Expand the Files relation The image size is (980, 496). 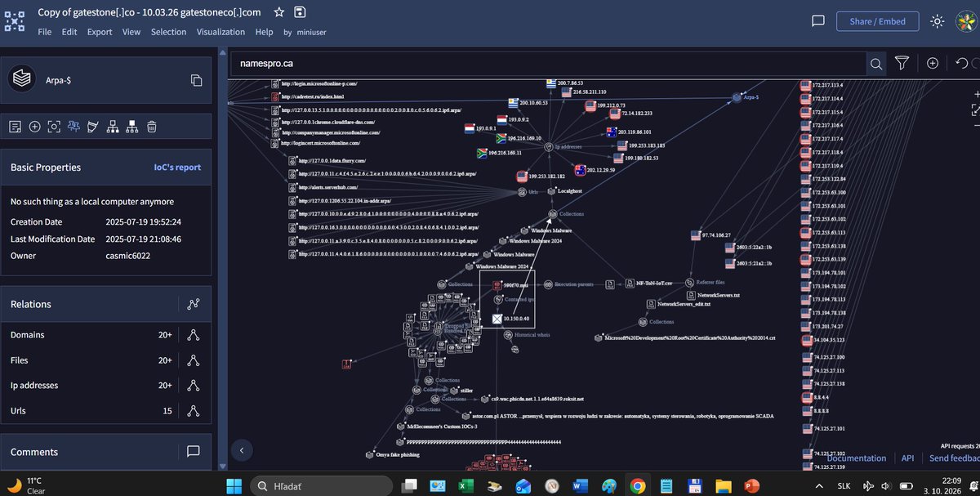click(194, 360)
